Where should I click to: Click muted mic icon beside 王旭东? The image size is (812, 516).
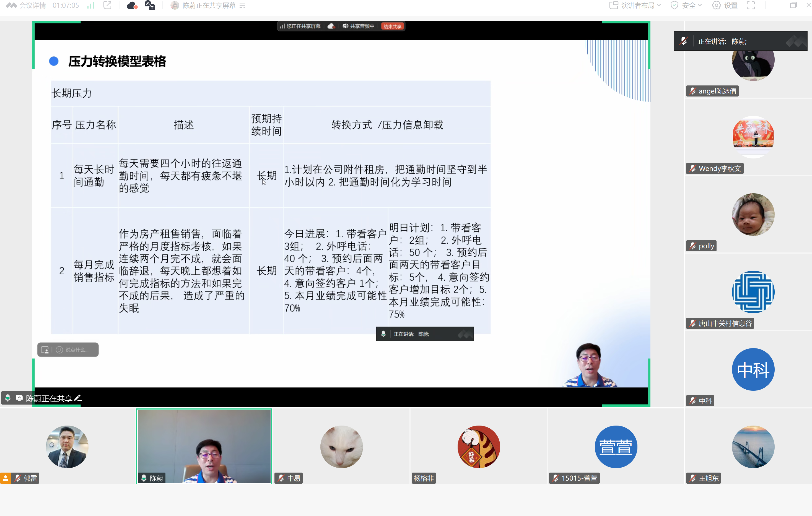pos(692,478)
